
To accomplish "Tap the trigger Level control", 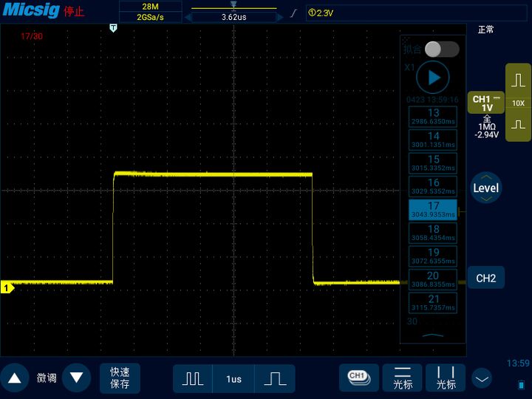I will (x=485, y=188).
